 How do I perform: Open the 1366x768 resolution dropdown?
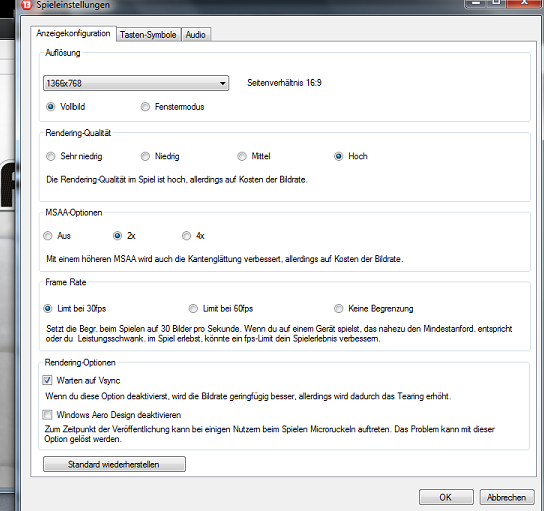[136, 83]
